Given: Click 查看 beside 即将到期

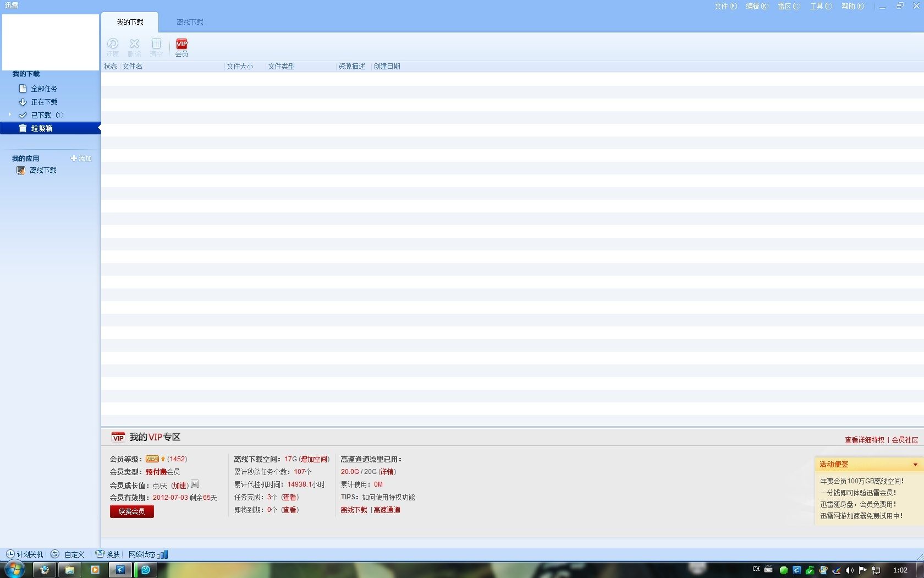Looking at the screenshot, I should pos(290,510).
